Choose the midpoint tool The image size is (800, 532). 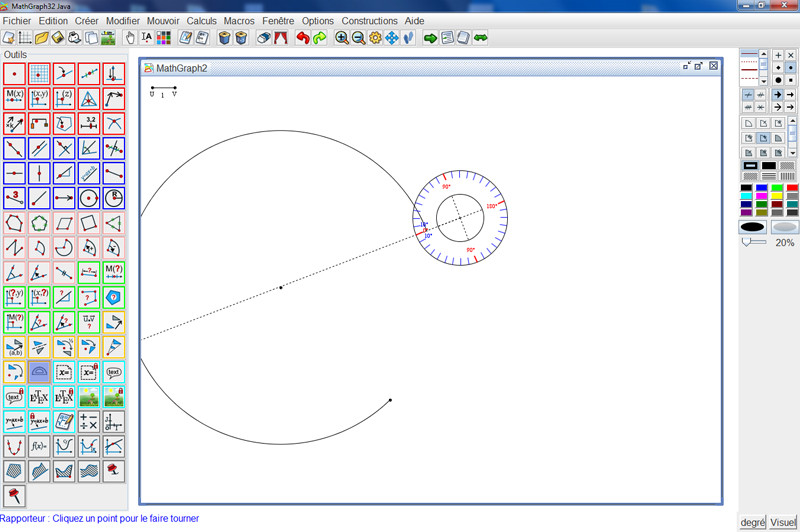tap(89, 74)
